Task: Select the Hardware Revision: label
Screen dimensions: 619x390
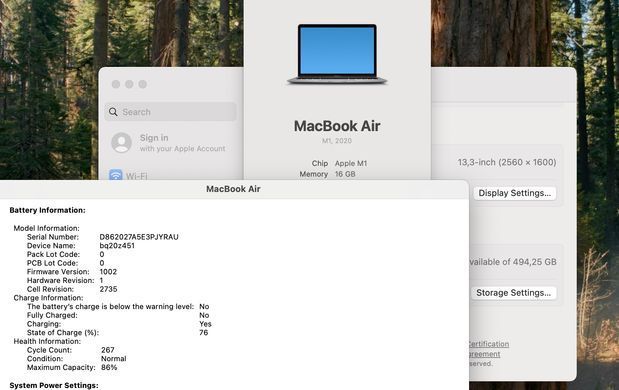Action: [x=60, y=280]
